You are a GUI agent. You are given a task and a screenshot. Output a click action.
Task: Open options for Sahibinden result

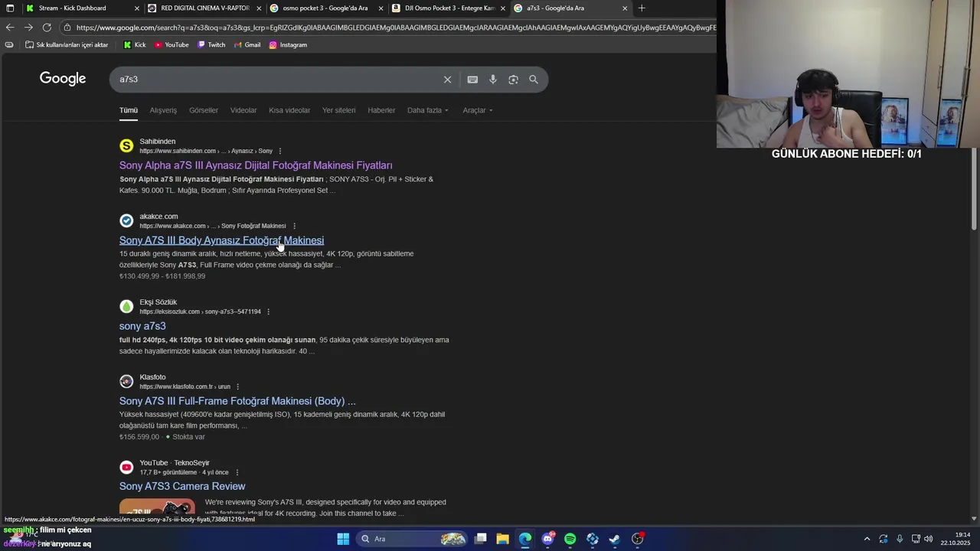[280, 151]
